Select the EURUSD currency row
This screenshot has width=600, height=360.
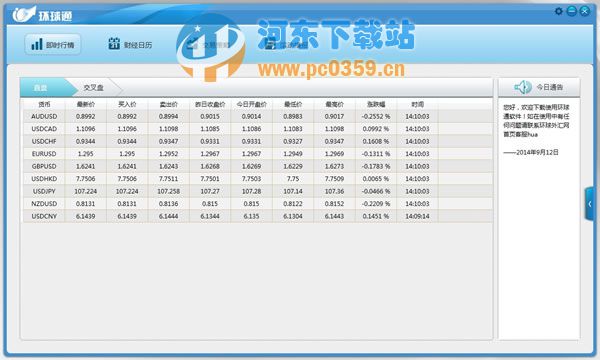tap(258, 154)
